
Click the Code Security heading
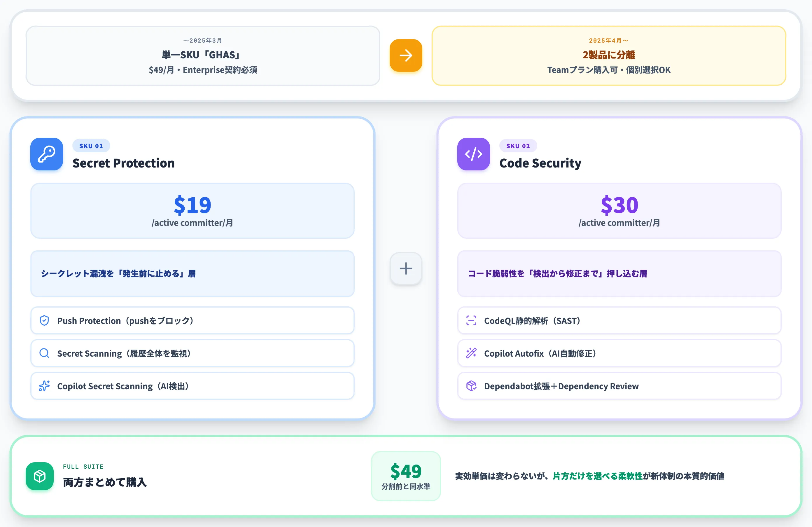coord(540,163)
